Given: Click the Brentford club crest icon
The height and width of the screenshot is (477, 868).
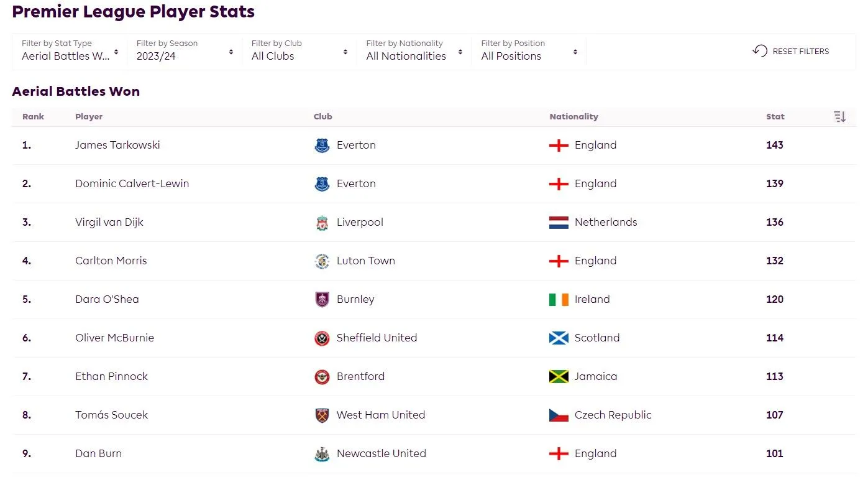Looking at the screenshot, I should (x=322, y=377).
